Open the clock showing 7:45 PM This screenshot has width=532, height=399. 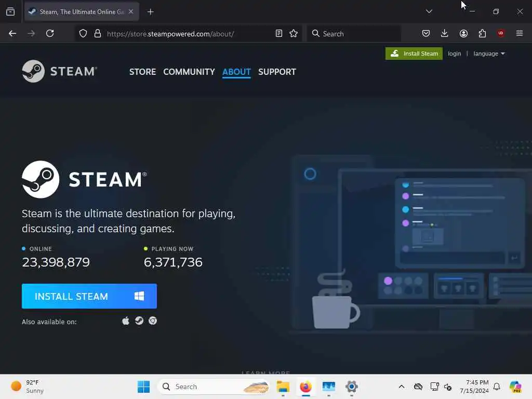pyautogui.click(x=474, y=387)
